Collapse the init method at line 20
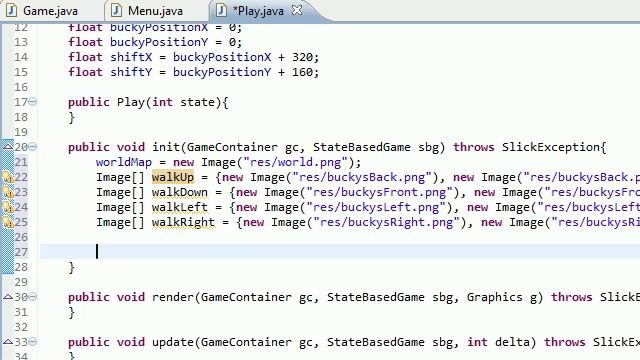Viewport: 640px width, 360px height. pos(33,147)
